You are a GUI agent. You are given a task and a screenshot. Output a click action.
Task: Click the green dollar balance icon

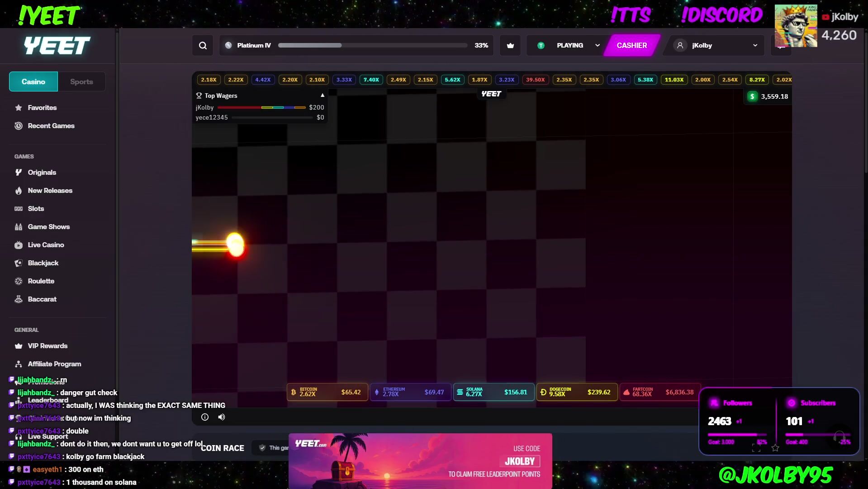752,96
